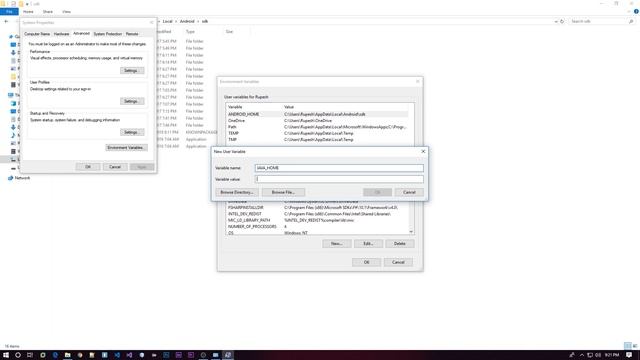Open the Action Center notifications icon
640x360 pixels.
[x=629, y=355]
